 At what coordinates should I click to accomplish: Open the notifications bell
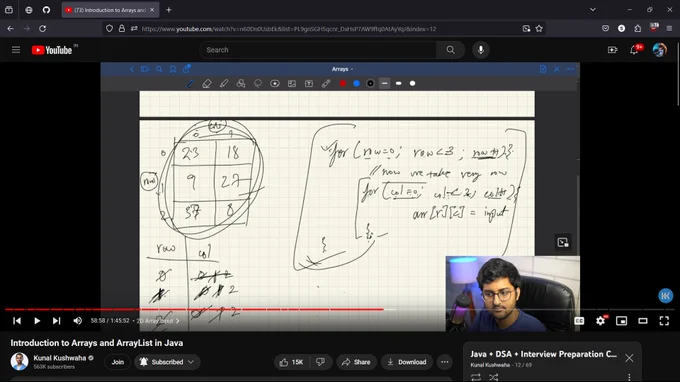(x=634, y=50)
